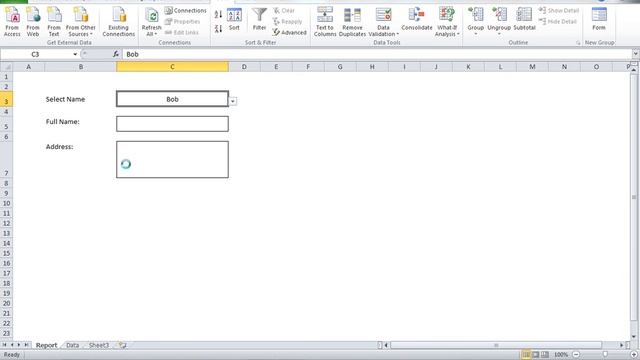Select the Address value cell
Image resolution: width=640 pixels, height=360 pixels.
tap(172, 160)
